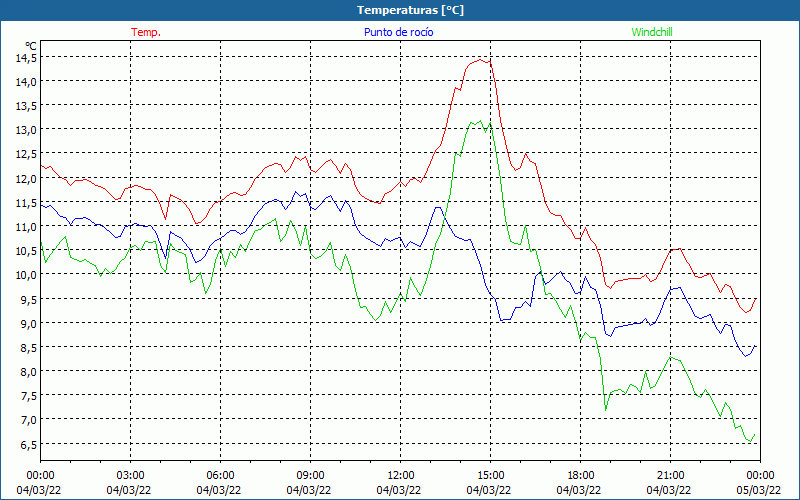Viewport: 800px width, 500px height.
Task: Click the 04/03/22 date under 12:00
Action: [399, 490]
